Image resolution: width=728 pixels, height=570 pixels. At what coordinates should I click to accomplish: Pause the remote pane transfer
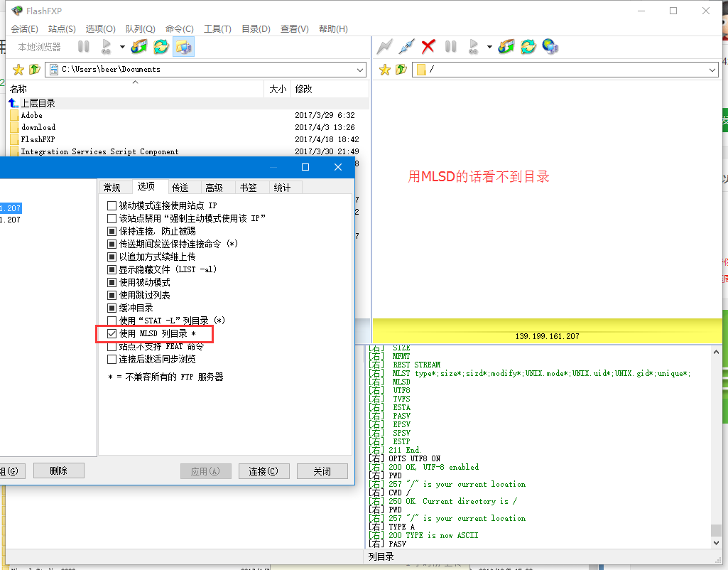pos(451,46)
